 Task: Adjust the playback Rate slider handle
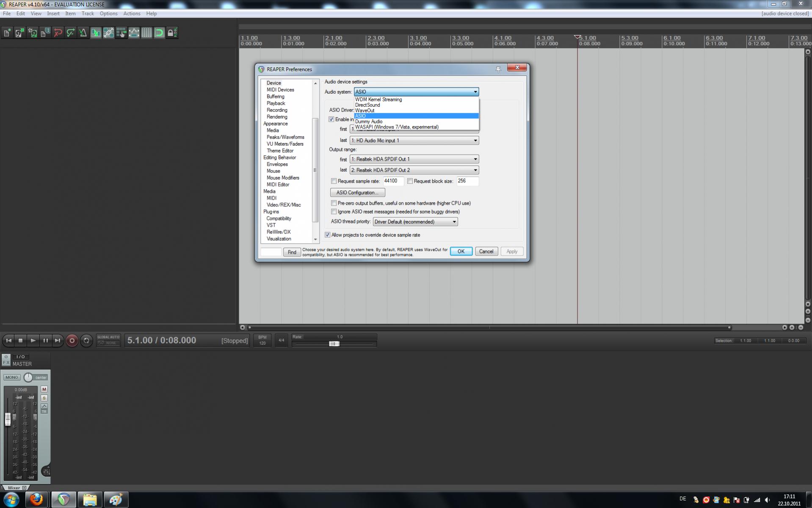click(334, 344)
